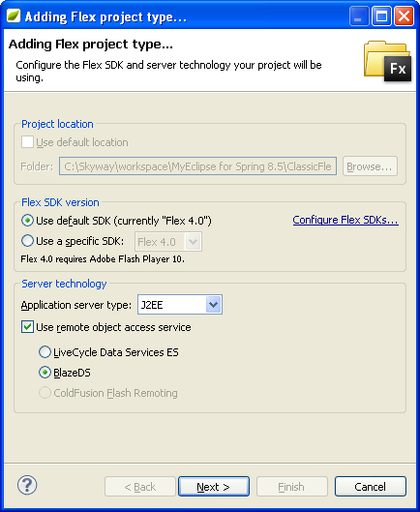This screenshot has height=512, width=420.
Task: Click the Flex Fx folder icon
Action: (387, 61)
